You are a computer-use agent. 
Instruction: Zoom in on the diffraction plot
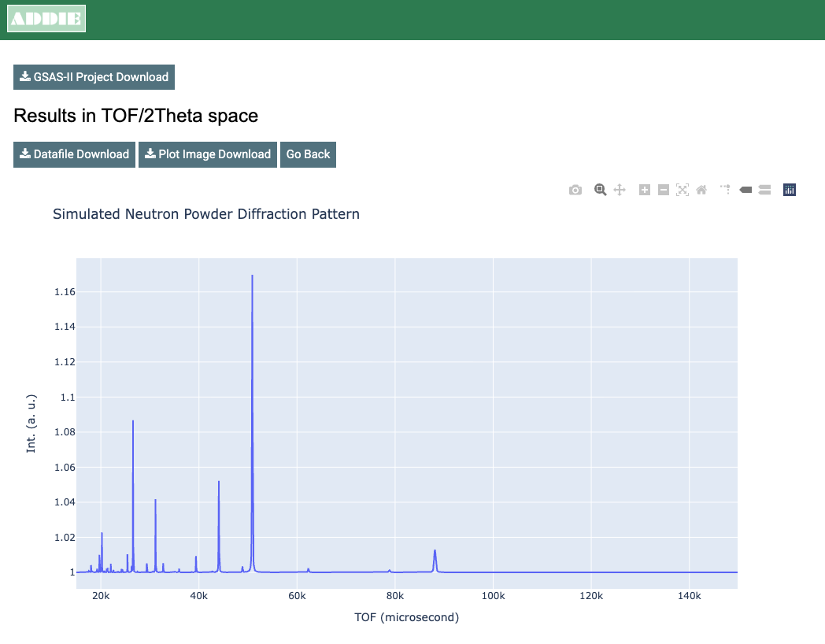(644, 190)
